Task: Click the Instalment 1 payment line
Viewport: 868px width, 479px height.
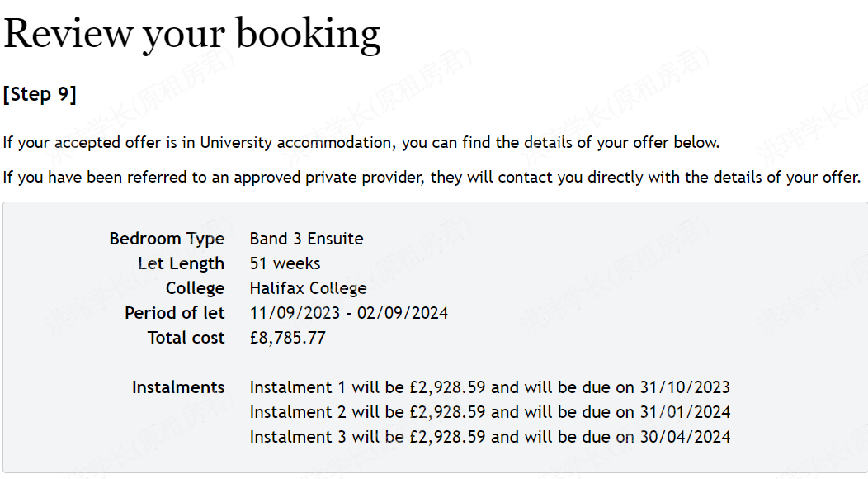Action: click(489, 387)
